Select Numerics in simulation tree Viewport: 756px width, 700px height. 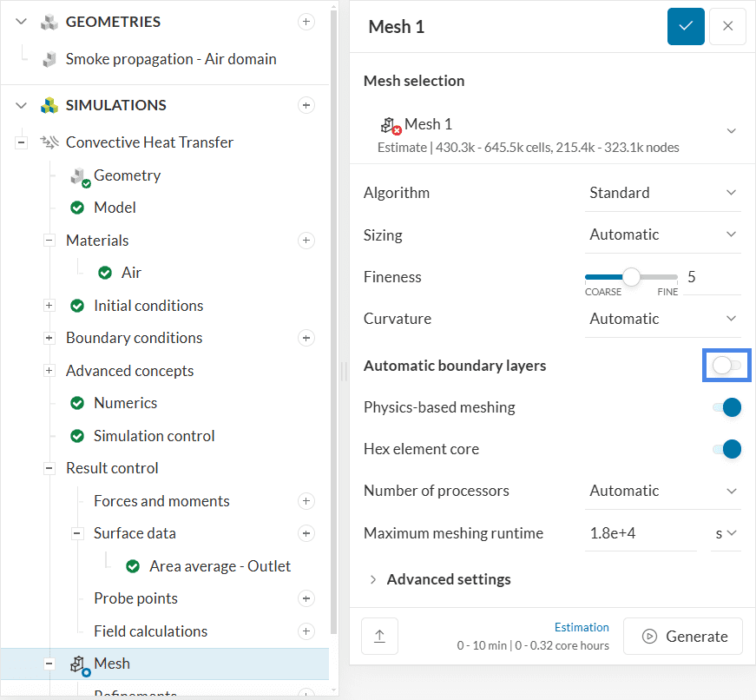click(125, 403)
